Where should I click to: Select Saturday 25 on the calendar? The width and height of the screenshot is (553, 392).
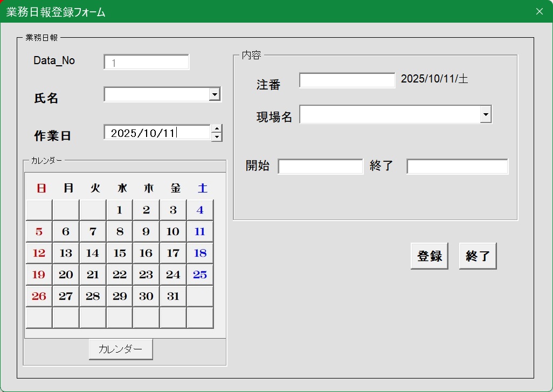click(x=200, y=275)
